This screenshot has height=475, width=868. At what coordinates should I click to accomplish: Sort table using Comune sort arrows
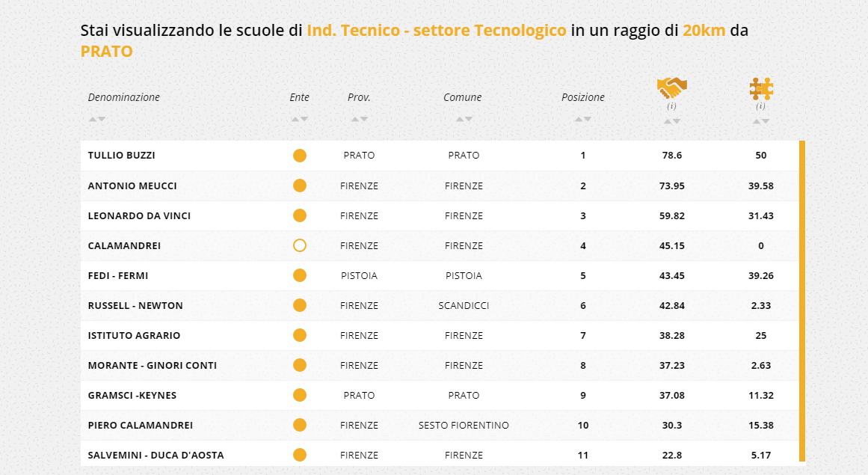464,119
